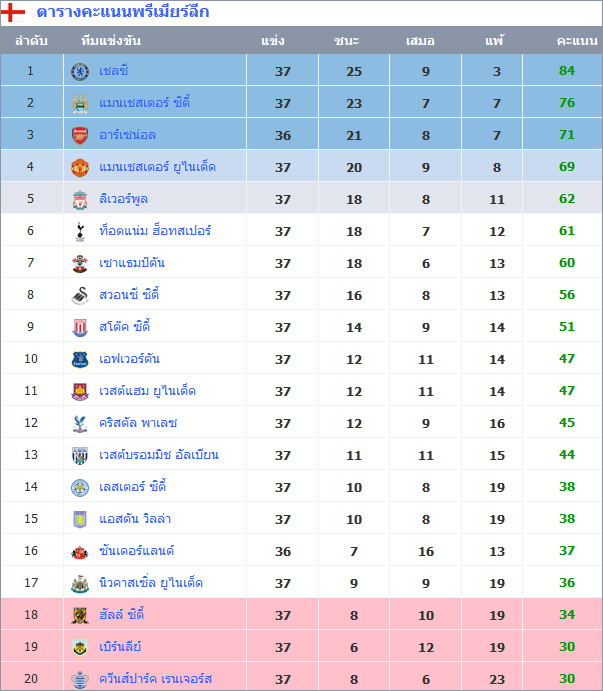Click the Manchester United crest icon

point(80,167)
